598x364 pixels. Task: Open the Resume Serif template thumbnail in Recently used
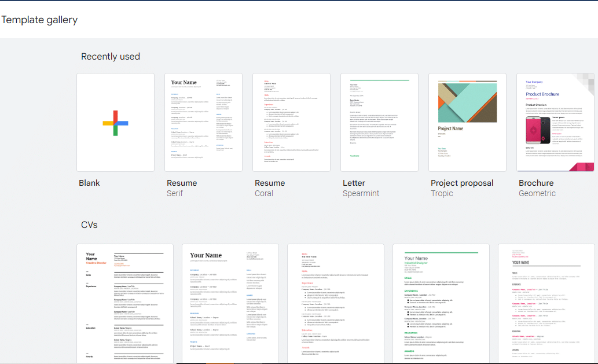(x=203, y=122)
